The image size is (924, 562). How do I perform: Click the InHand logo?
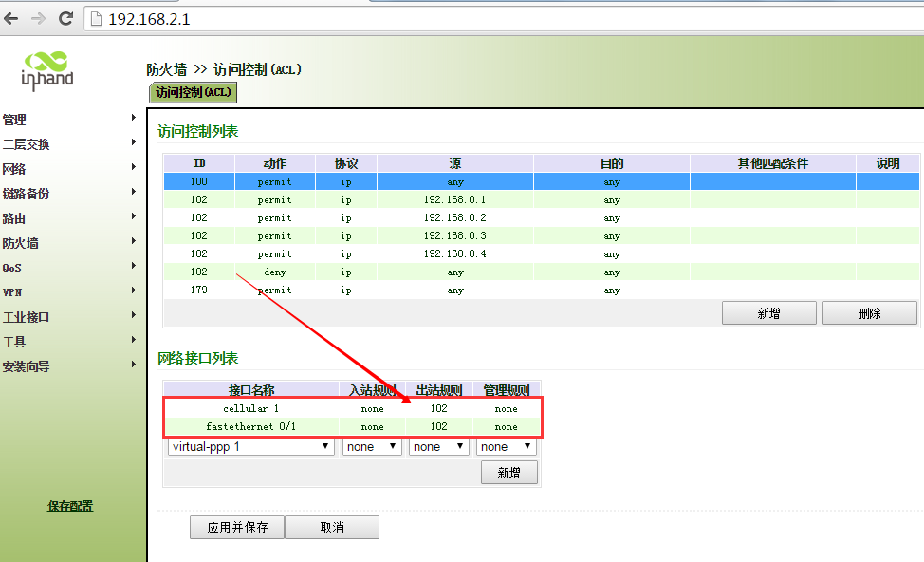coord(46,71)
